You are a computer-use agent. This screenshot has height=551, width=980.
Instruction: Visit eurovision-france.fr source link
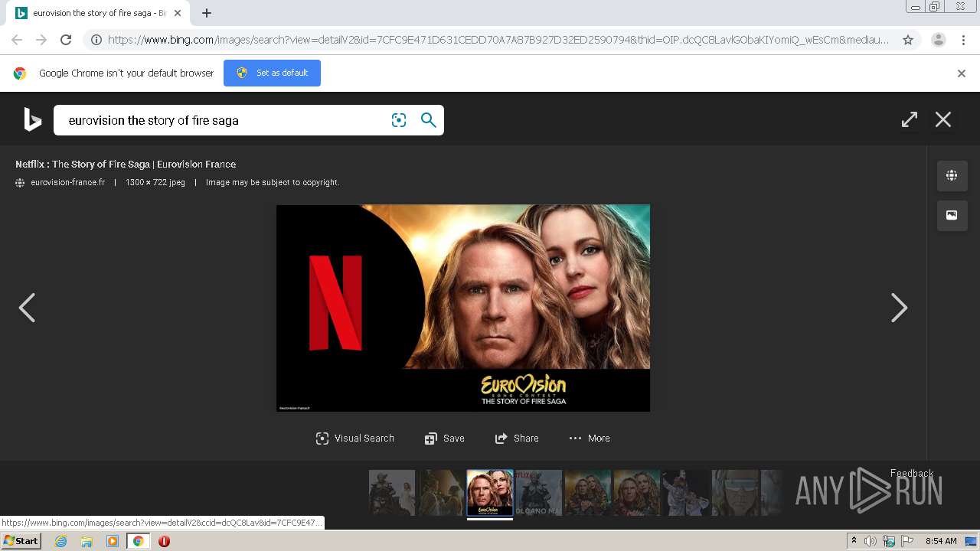[x=67, y=182]
